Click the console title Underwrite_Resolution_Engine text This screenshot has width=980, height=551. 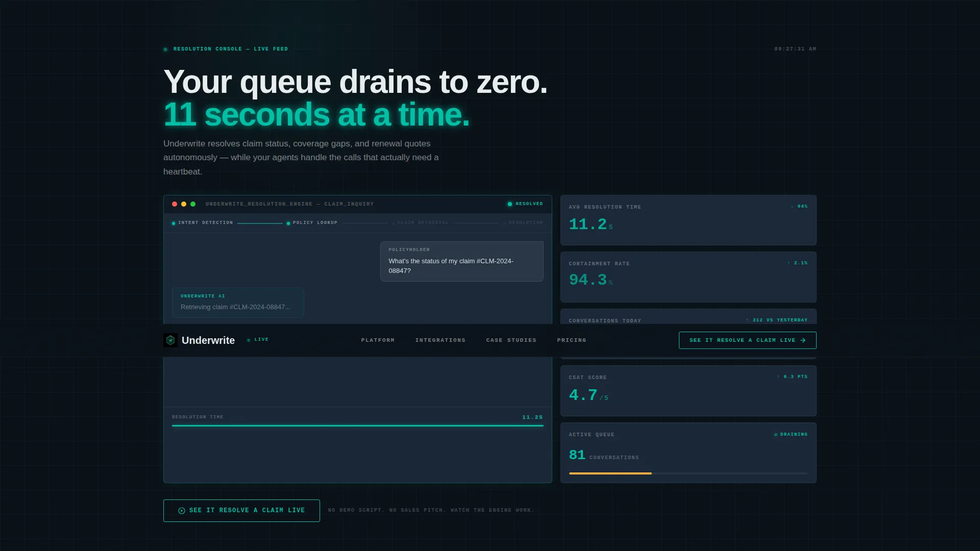[289, 204]
